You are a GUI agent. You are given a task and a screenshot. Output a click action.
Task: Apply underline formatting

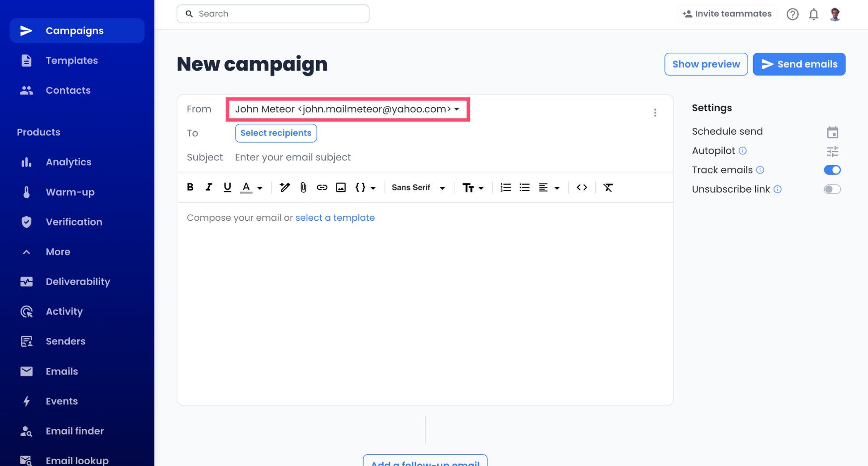click(227, 187)
